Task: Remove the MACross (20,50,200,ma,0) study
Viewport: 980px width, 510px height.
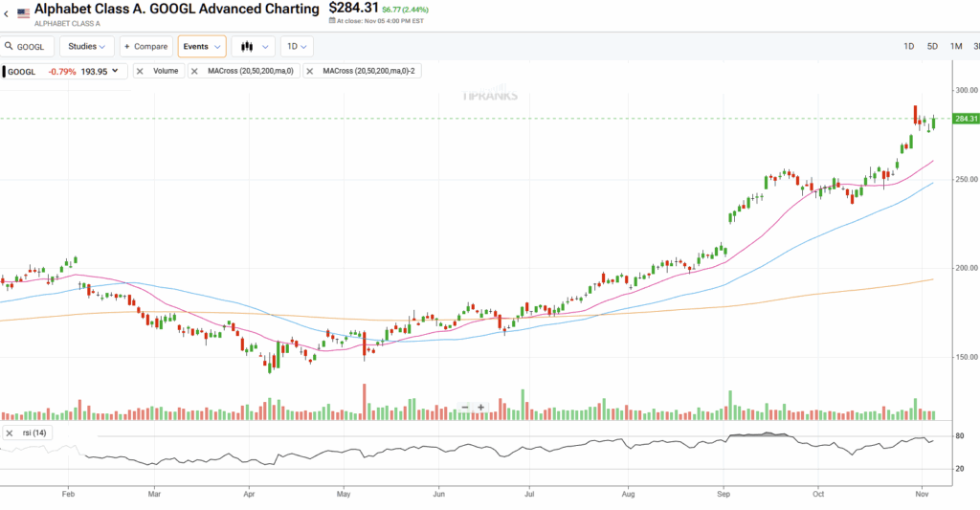Action: click(194, 71)
